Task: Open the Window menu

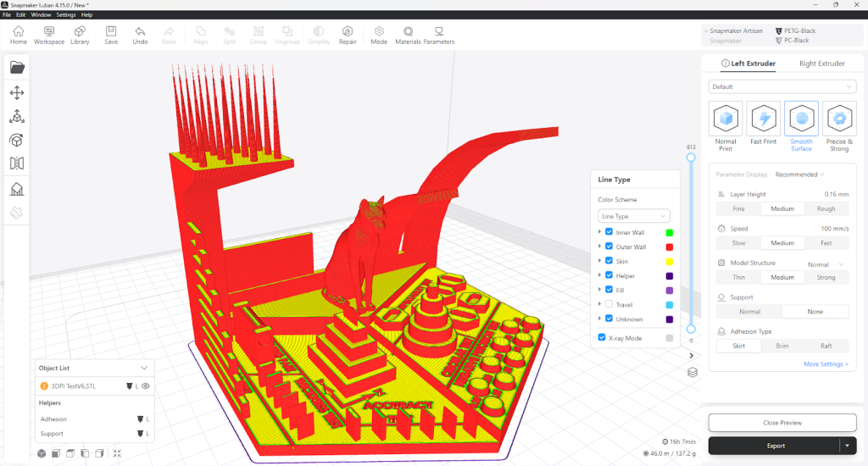Action: pyautogui.click(x=41, y=15)
